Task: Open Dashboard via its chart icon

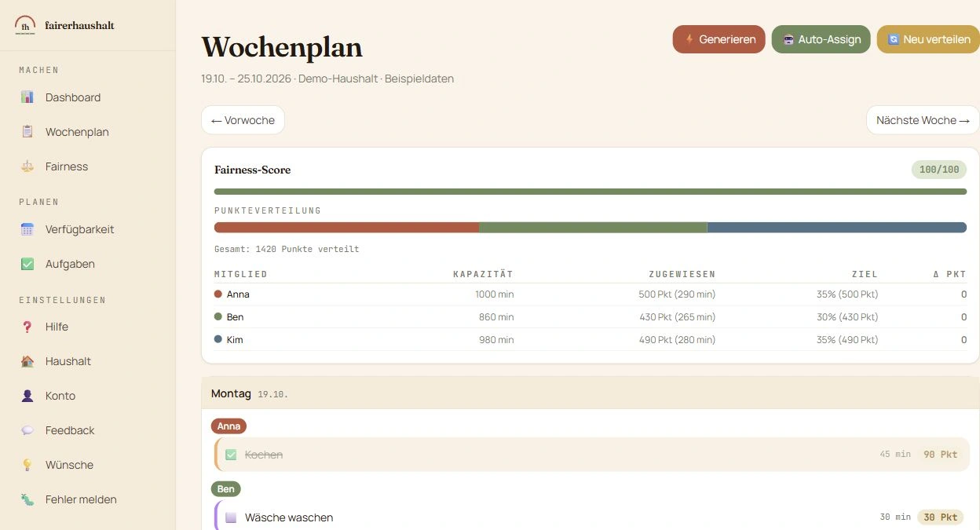Action: click(x=27, y=97)
